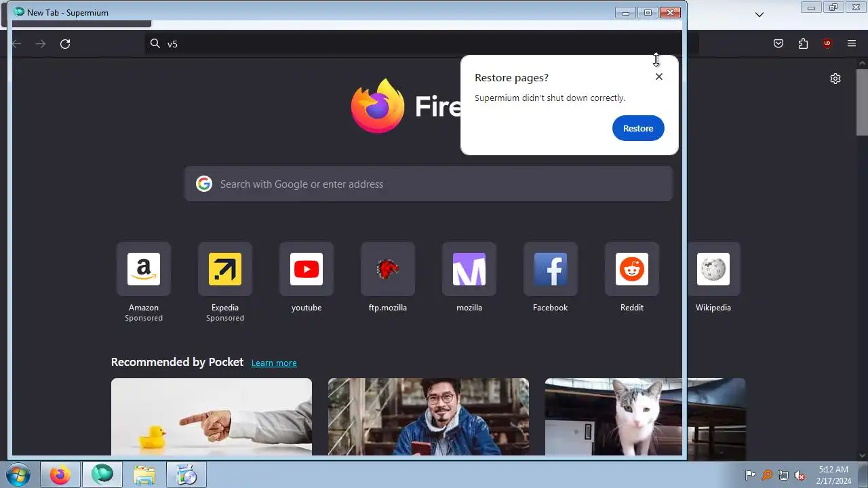This screenshot has width=868, height=488.
Task: Open the Pocket icon in Firefox toolbar
Action: [778, 44]
